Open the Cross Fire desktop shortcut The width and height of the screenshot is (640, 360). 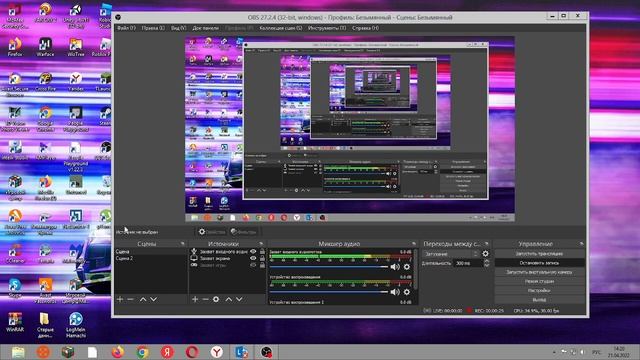[x=45, y=81]
